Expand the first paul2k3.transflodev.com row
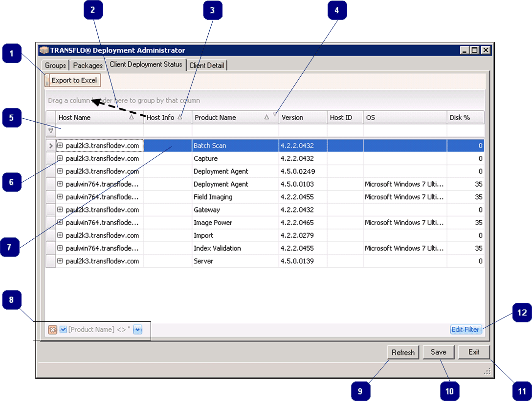Image resolution: width=532 pixels, height=401 pixels. (x=59, y=146)
